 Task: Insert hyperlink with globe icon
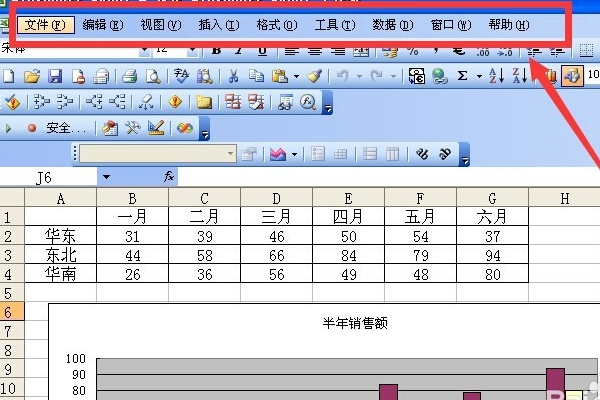[440, 76]
